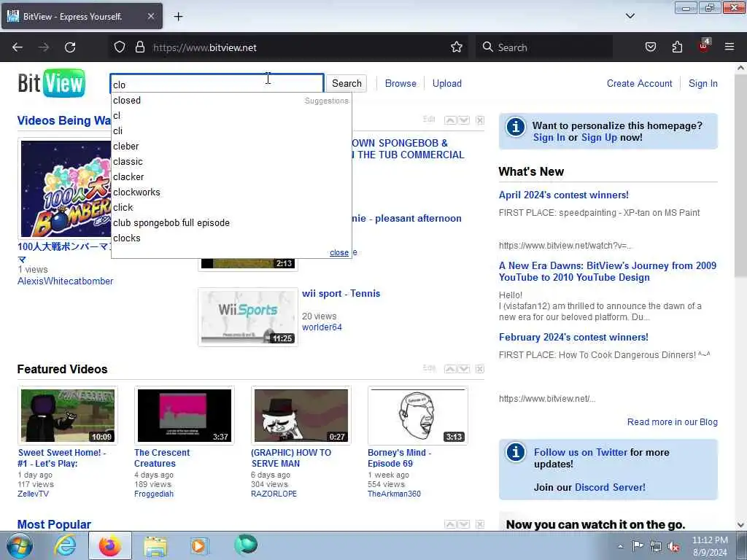Close the BitView browser tab

pos(150,16)
